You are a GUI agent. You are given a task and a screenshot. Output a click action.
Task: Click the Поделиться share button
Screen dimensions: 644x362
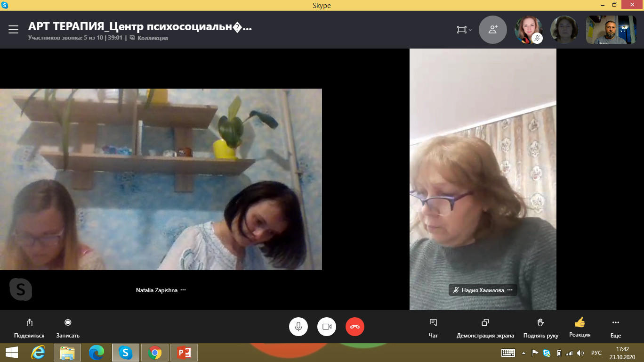pos(29,328)
